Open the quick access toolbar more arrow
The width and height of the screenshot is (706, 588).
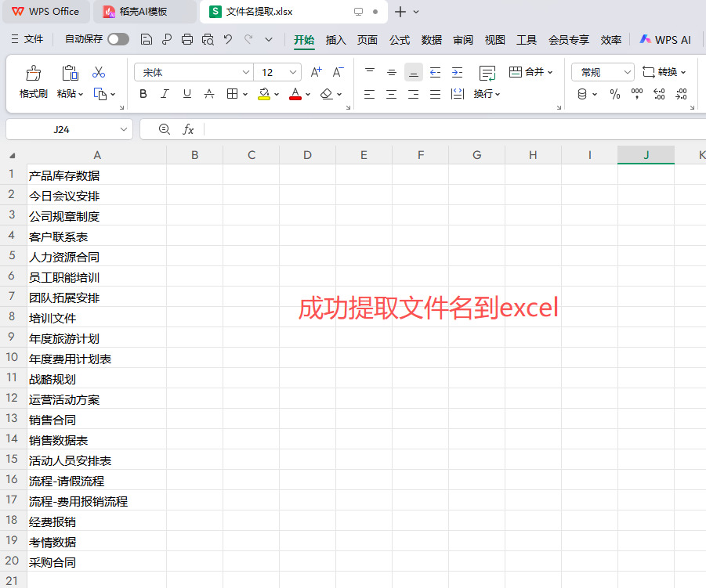269,40
